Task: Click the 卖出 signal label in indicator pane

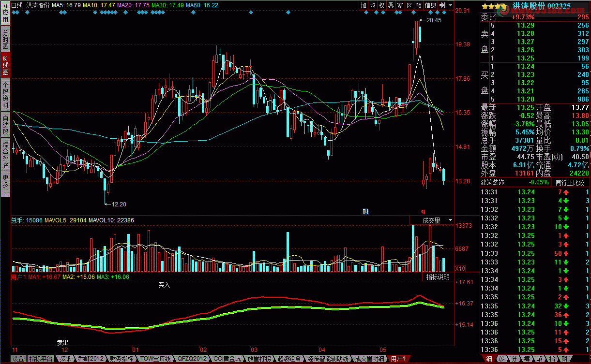Action: pos(63,343)
